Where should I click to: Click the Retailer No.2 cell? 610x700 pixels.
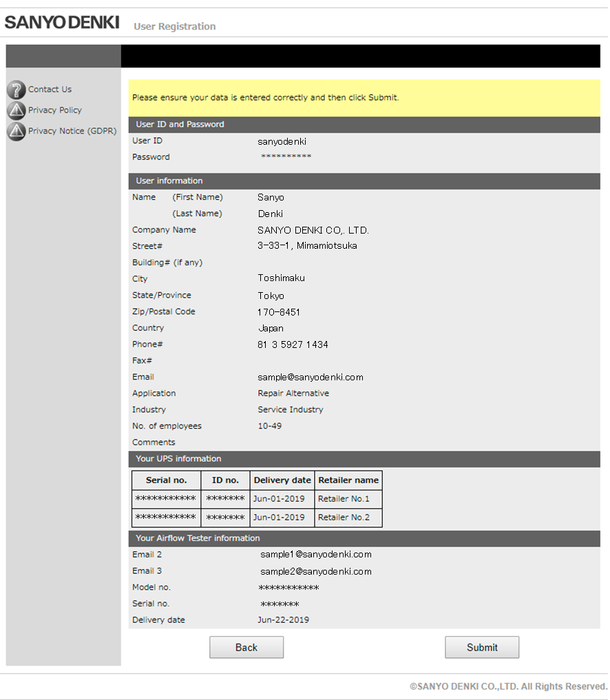pyautogui.click(x=348, y=518)
